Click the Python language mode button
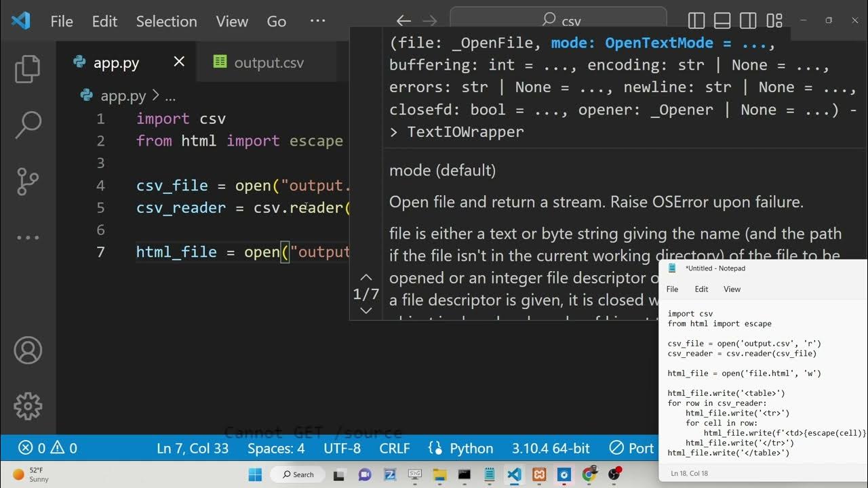Viewport: 868px width, 488px height. coord(461,448)
